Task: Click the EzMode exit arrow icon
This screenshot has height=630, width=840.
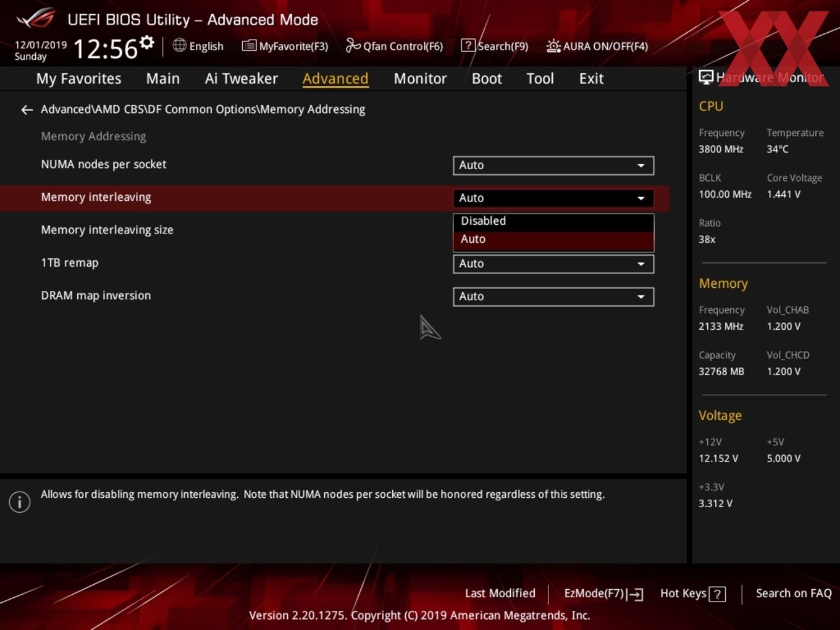Action: (636, 594)
